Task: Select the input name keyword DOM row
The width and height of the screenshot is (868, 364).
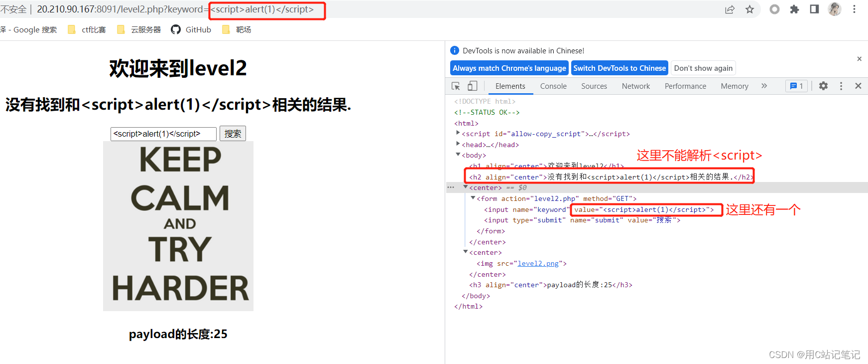Action: point(599,209)
